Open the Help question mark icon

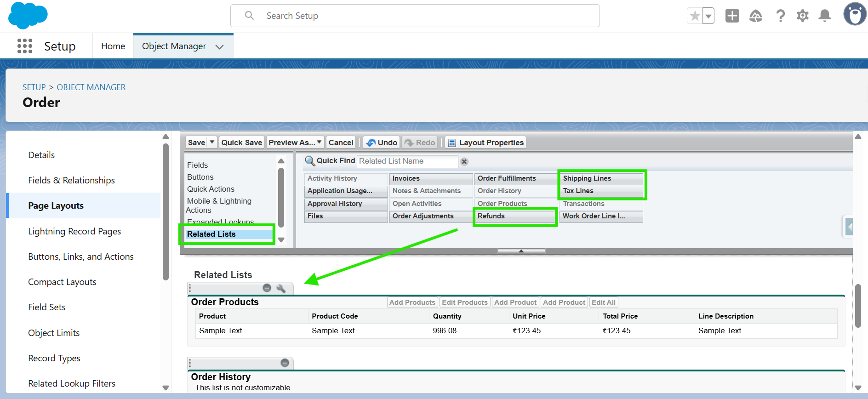point(780,16)
